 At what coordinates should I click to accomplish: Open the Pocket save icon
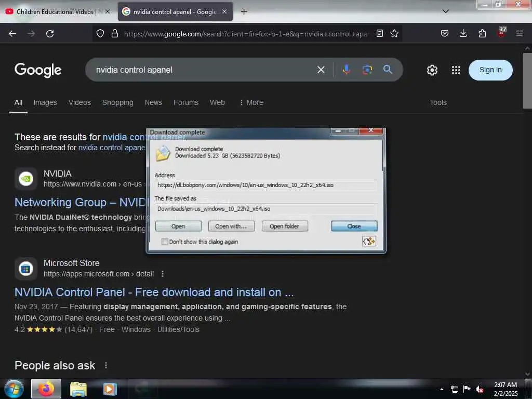[x=445, y=33]
